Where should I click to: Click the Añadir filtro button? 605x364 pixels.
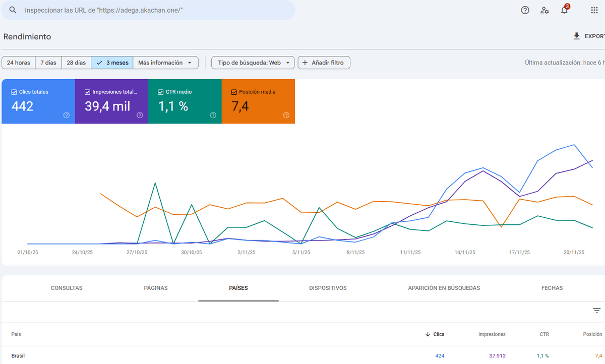tap(324, 63)
